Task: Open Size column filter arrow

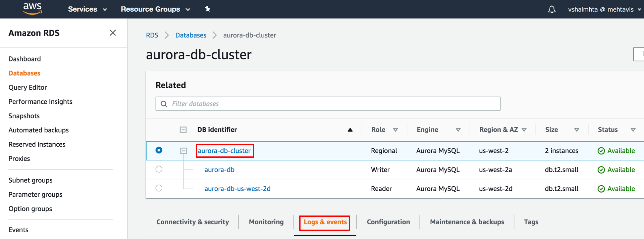Action: click(577, 130)
